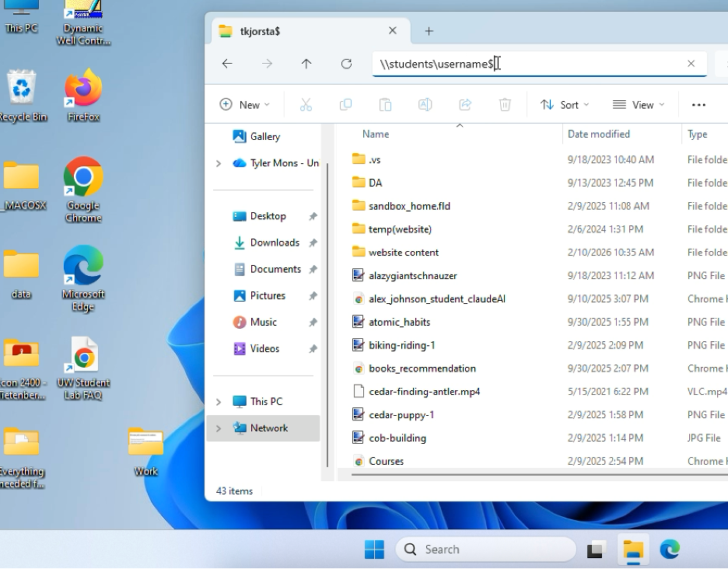Open Microsoft Edge from the taskbar
728x569 pixels.
(x=670, y=550)
